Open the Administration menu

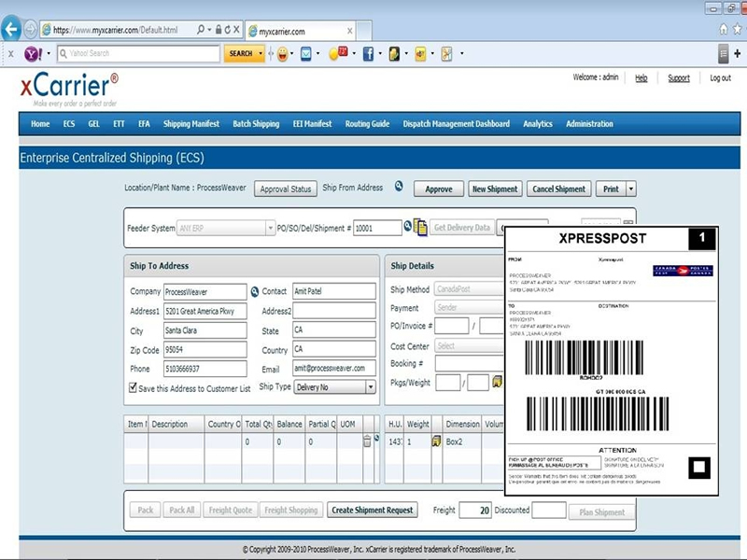coord(589,124)
